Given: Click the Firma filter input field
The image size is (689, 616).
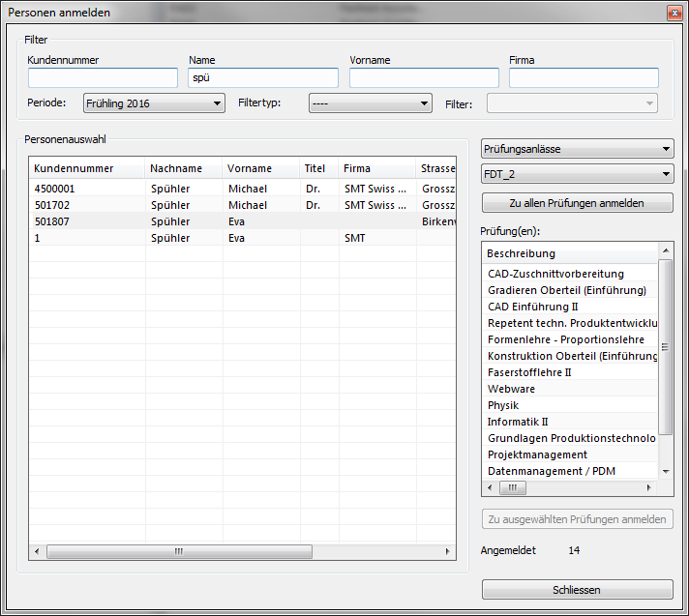Looking at the screenshot, I should pyautogui.click(x=584, y=78).
